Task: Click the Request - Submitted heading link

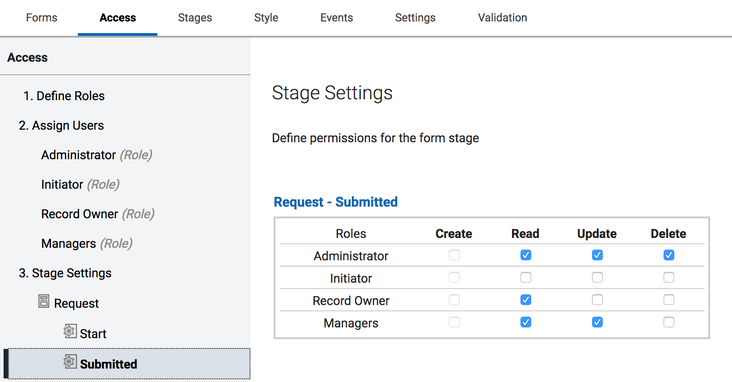Action: [x=336, y=202]
